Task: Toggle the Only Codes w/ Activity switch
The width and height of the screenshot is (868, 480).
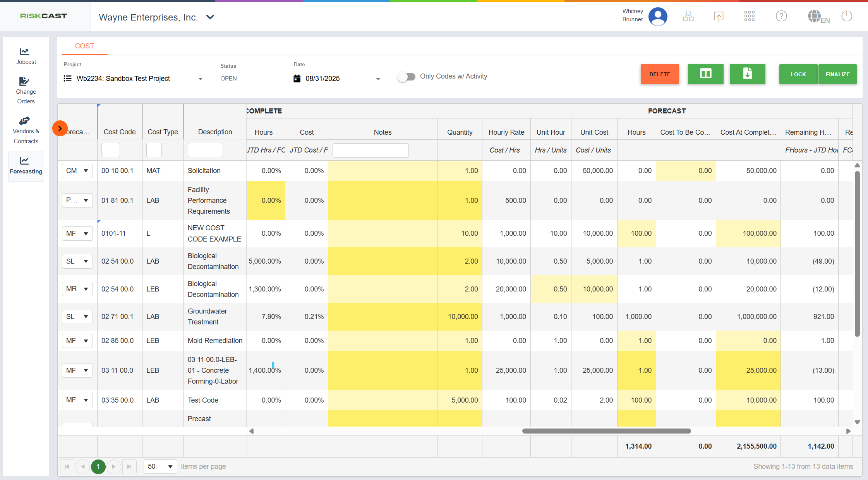Action: click(406, 77)
